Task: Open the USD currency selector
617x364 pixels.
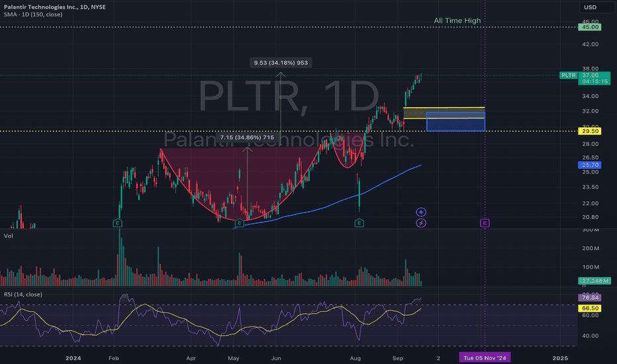Action: click(x=596, y=7)
